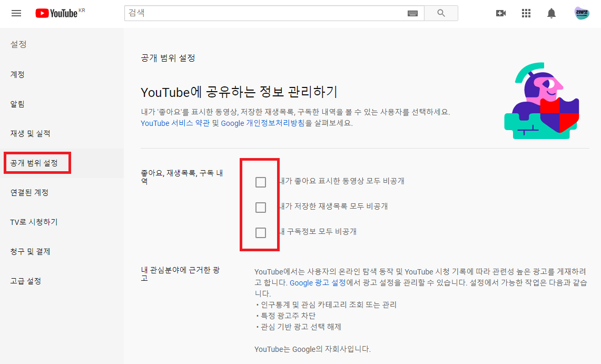Click the YouTube는 Google의 자회사입니다 text

pos(312,349)
